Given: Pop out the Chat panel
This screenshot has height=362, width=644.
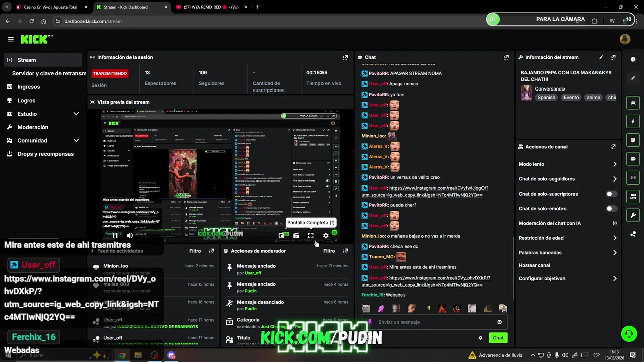Looking at the screenshot, I should click(506, 57).
